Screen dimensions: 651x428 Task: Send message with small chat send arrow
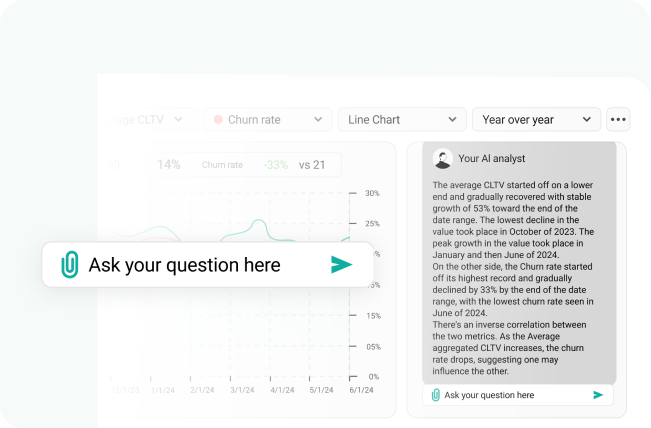tap(598, 395)
